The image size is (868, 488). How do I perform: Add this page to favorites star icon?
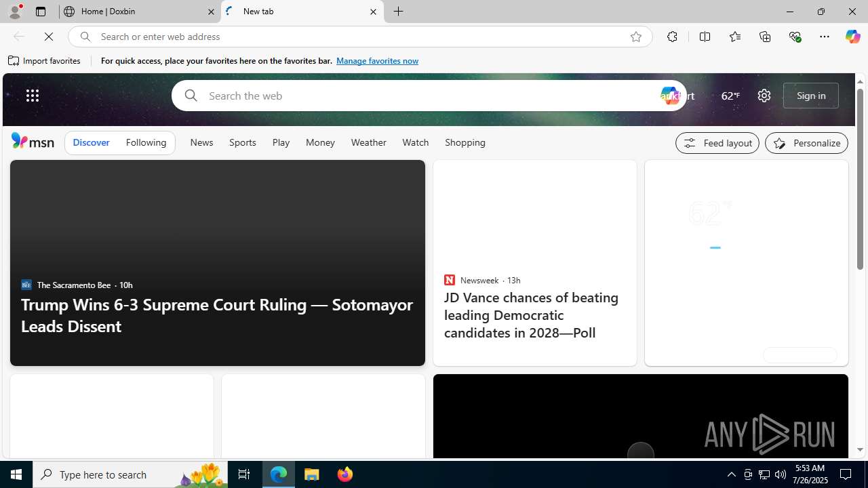click(635, 37)
